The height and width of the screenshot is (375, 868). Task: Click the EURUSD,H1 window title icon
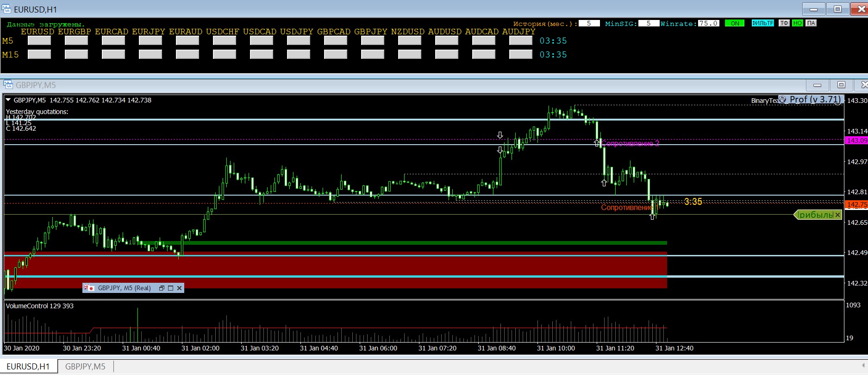6,9
